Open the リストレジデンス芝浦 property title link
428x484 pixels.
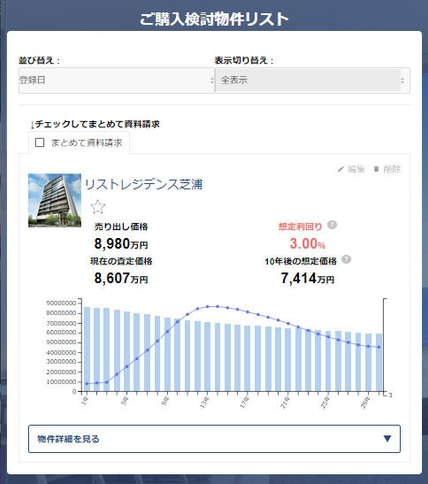pyautogui.click(x=144, y=184)
